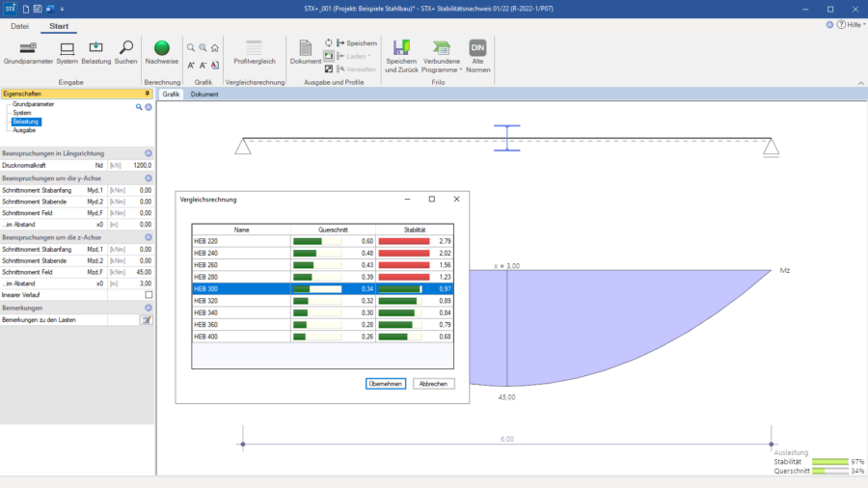The image size is (868, 488).
Task: Collapse Beanspruchungen in Längsrichtung section
Action: pyautogui.click(x=148, y=152)
